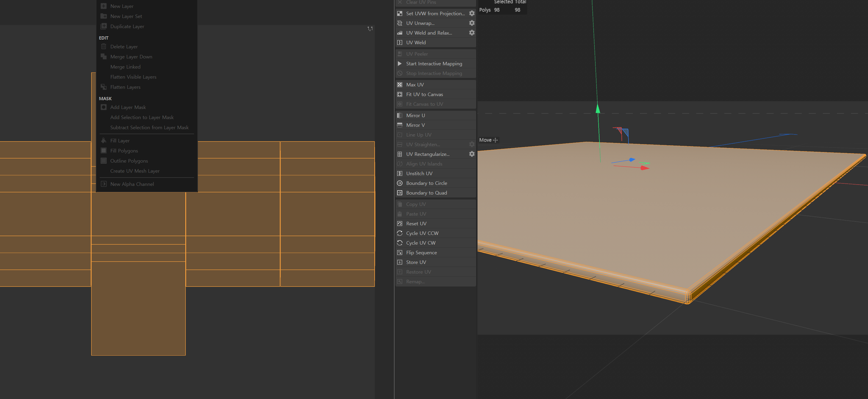Screen dimensions: 868x399
Task: Click the Store UV icon
Action: click(x=400, y=262)
